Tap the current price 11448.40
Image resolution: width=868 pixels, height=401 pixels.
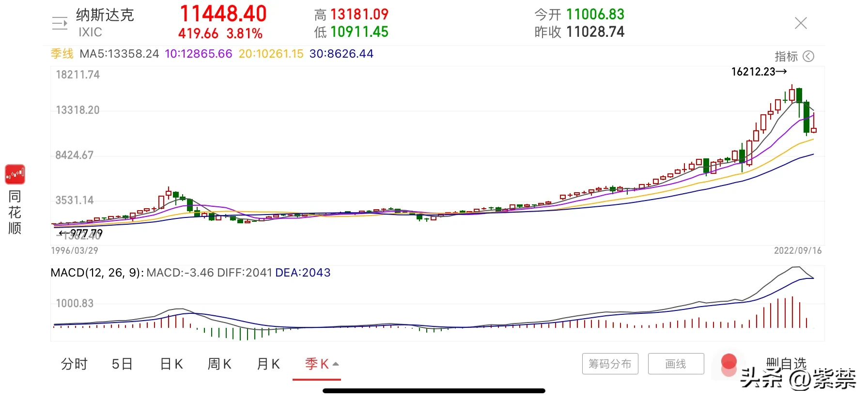pos(223,14)
